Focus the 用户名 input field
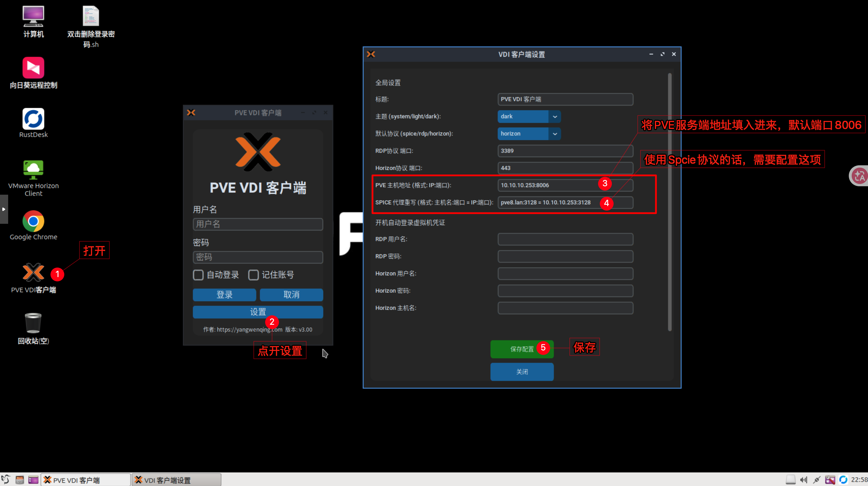This screenshot has width=868, height=486. click(x=258, y=224)
